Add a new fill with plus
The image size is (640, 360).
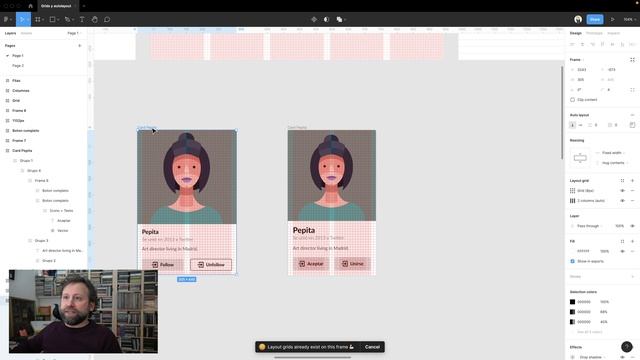pyautogui.click(x=632, y=241)
